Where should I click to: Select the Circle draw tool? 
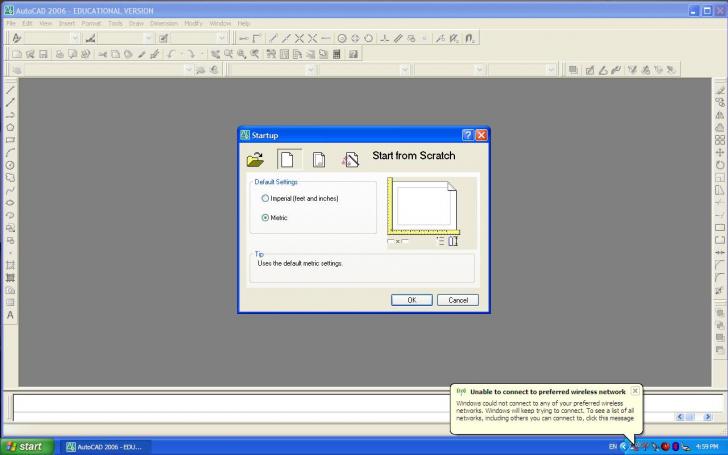[10, 165]
